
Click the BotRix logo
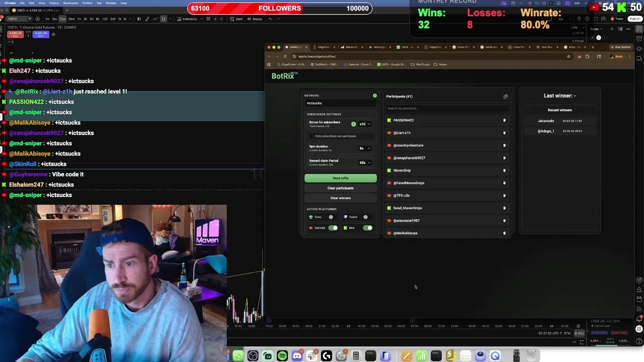(x=284, y=76)
